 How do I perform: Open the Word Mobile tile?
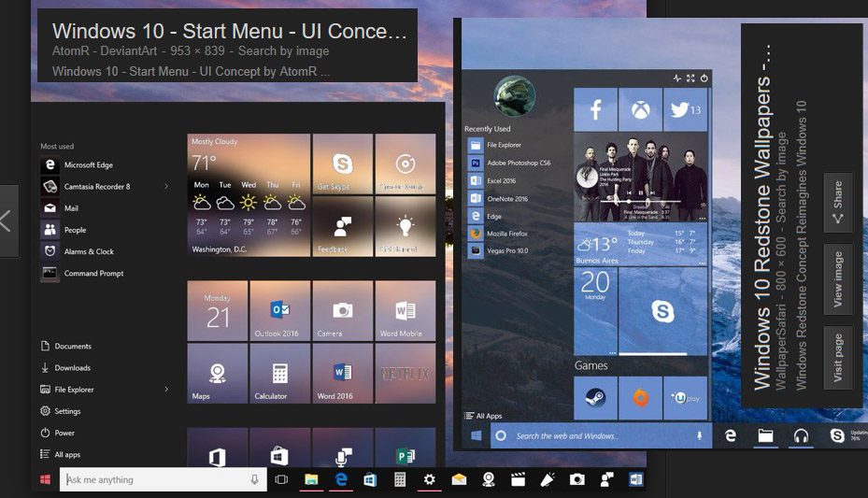pos(406,310)
